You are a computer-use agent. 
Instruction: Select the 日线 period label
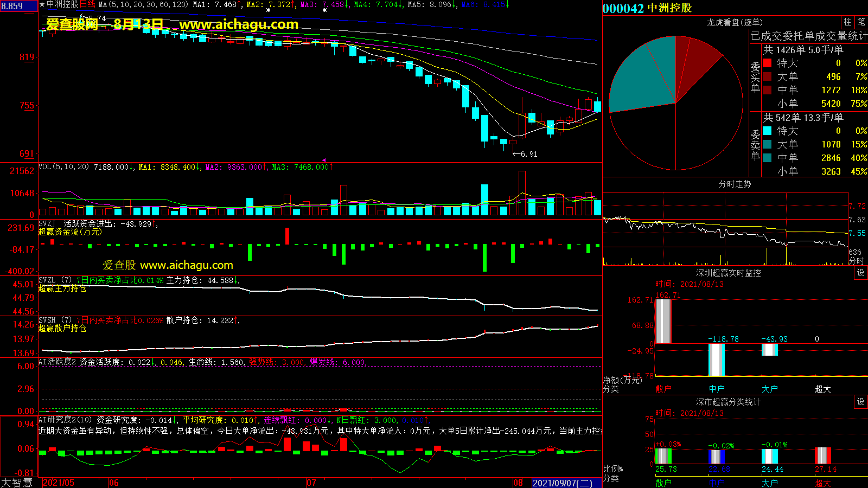click(x=87, y=4)
